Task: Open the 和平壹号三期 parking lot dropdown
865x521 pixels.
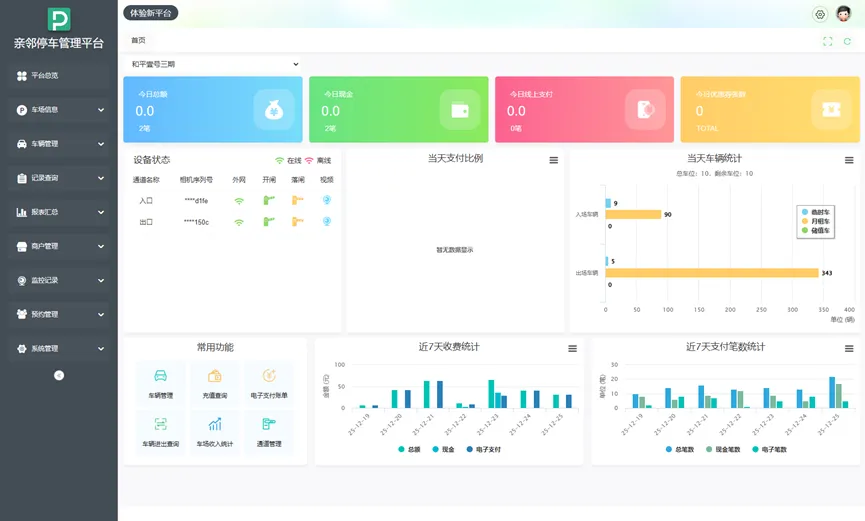Action: tap(214, 64)
